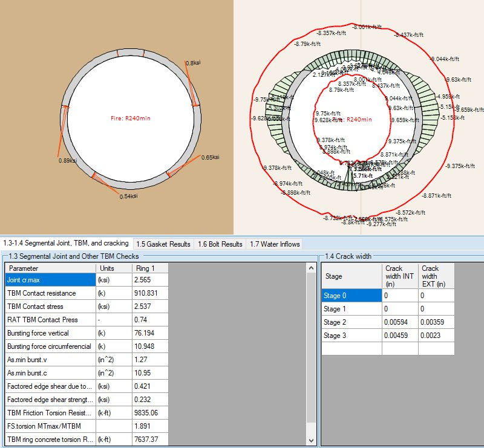Click the parameter table's scroll up arrow
The image size is (484, 448).
pyautogui.click(x=312, y=267)
